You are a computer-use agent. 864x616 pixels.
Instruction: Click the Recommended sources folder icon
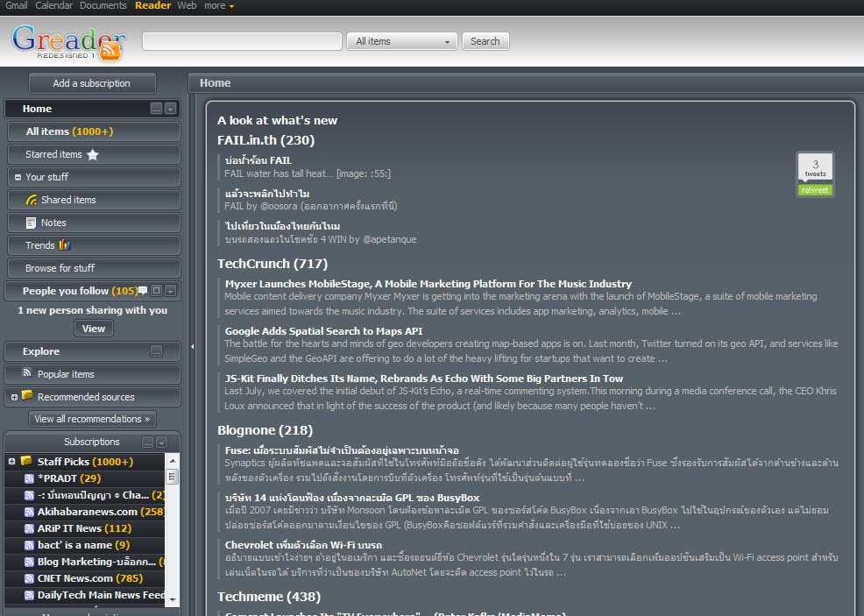tap(27, 395)
